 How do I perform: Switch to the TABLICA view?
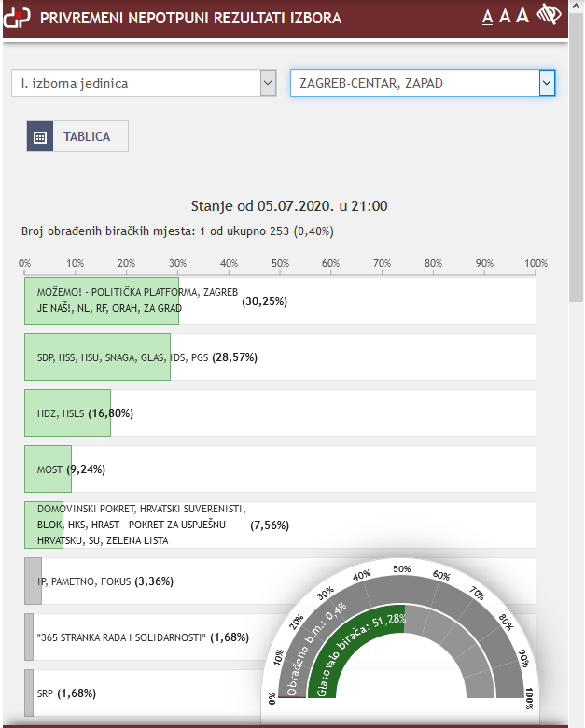click(x=87, y=136)
